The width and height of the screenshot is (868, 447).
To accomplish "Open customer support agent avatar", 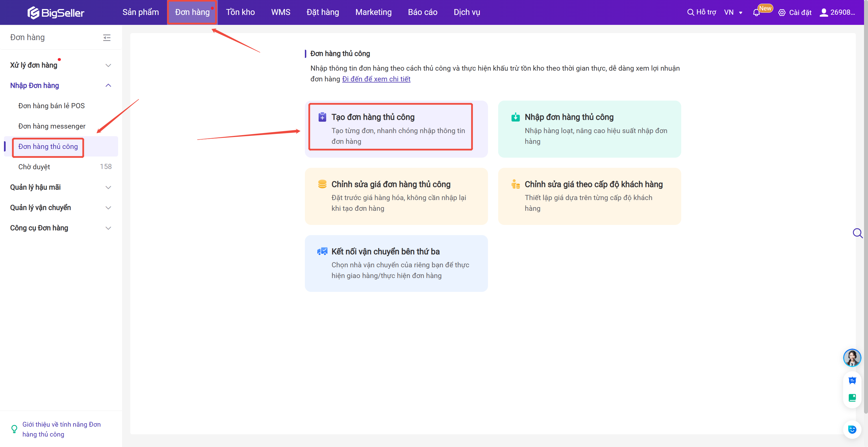I will pos(852,358).
